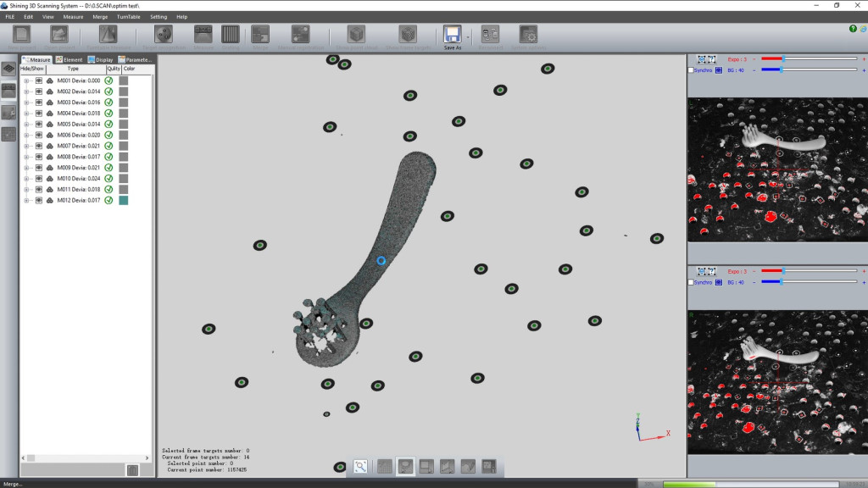Click the magnifier zoom icon in bottom toolbar

[360, 466]
